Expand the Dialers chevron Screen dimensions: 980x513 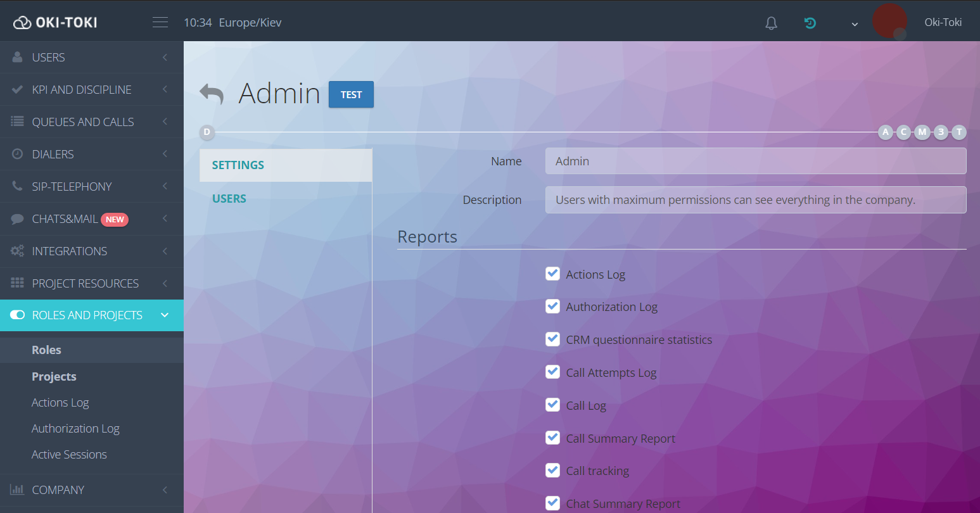(x=165, y=154)
